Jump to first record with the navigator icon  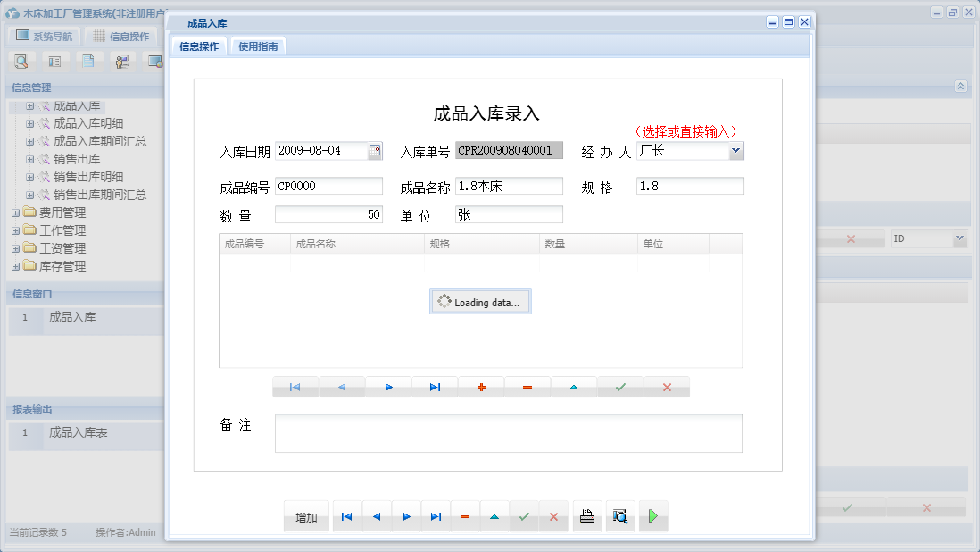(x=295, y=386)
